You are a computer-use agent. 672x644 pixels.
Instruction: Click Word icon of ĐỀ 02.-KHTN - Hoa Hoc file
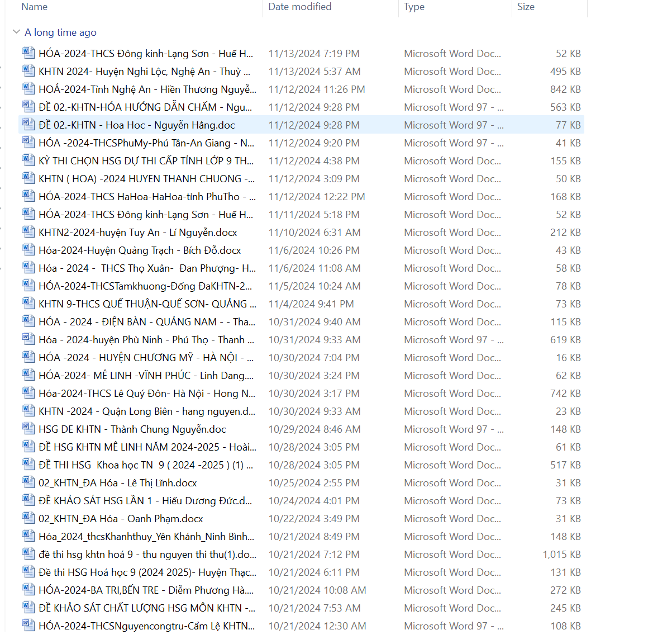28,125
